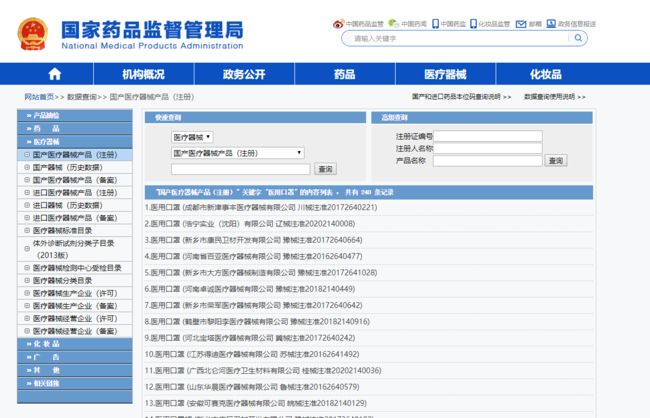The height and width of the screenshot is (418, 650).
Task: Open the 医疗器械 category dropdown
Action: pyautogui.click(x=192, y=137)
